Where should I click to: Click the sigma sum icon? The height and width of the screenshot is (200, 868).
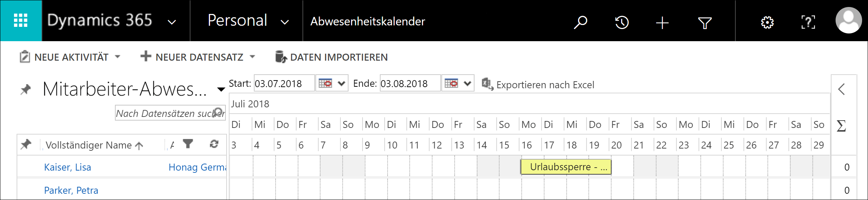point(841,126)
